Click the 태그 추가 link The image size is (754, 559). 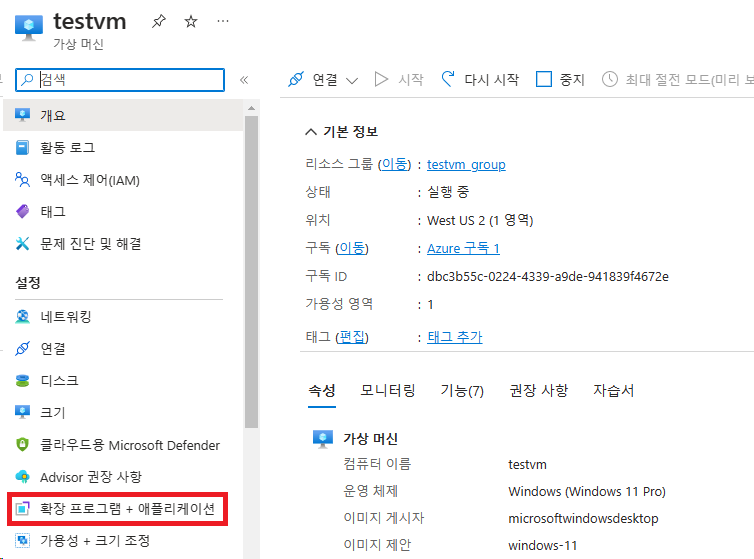point(454,337)
